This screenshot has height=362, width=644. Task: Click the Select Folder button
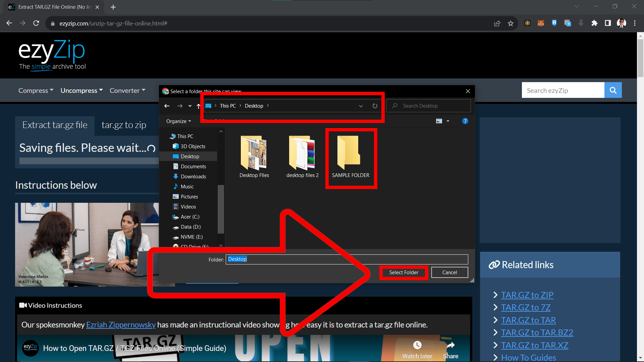tap(404, 272)
